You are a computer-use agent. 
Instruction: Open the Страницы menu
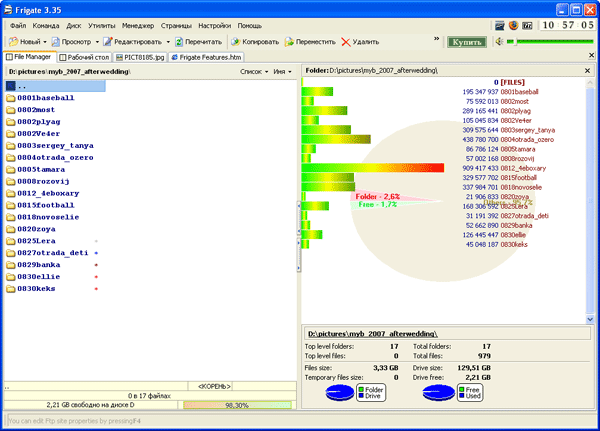click(x=176, y=26)
